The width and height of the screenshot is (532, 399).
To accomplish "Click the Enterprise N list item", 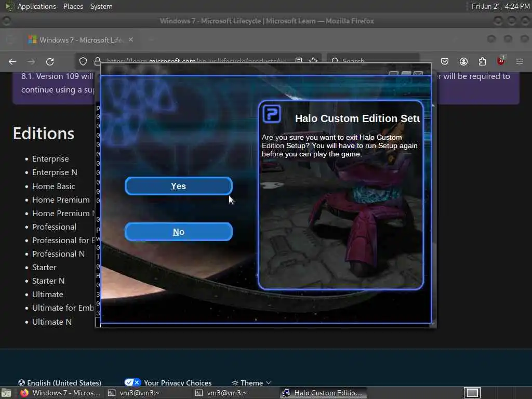I will click(55, 172).
